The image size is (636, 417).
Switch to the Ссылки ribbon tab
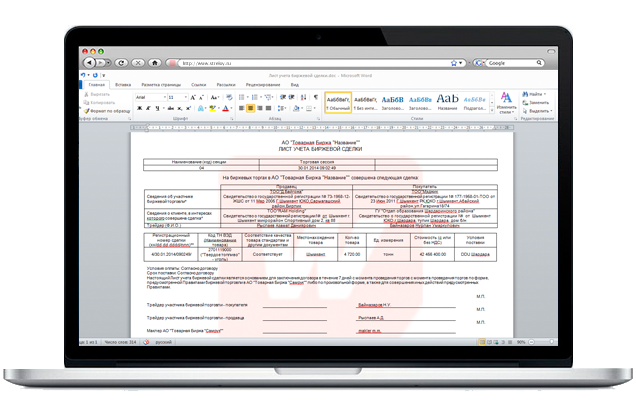pyautogui.click(x=199, y=85)
